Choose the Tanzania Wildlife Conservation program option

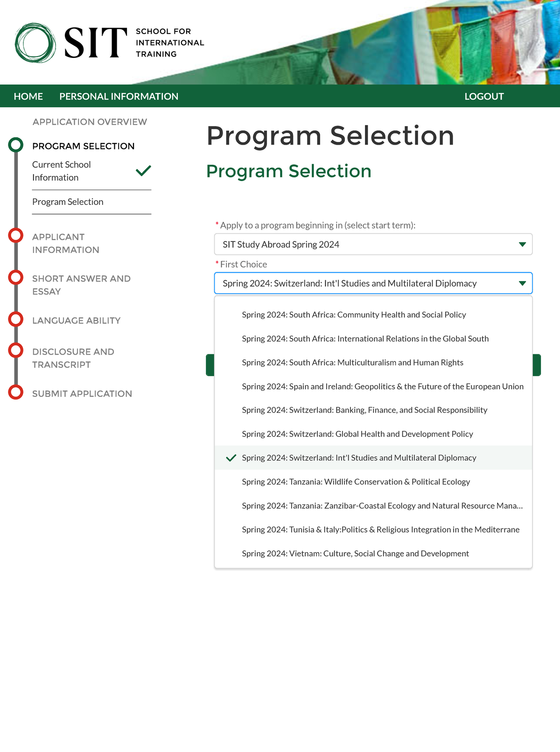(356, 482)
